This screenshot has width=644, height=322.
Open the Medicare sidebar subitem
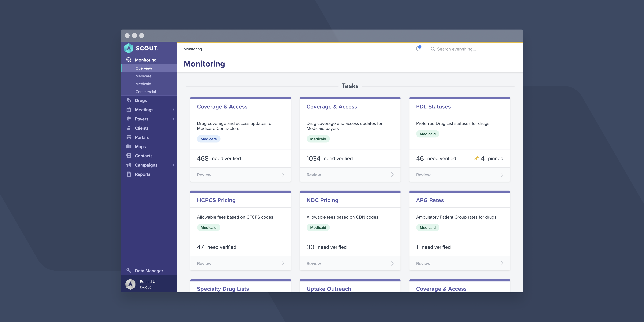click(143, 76)
